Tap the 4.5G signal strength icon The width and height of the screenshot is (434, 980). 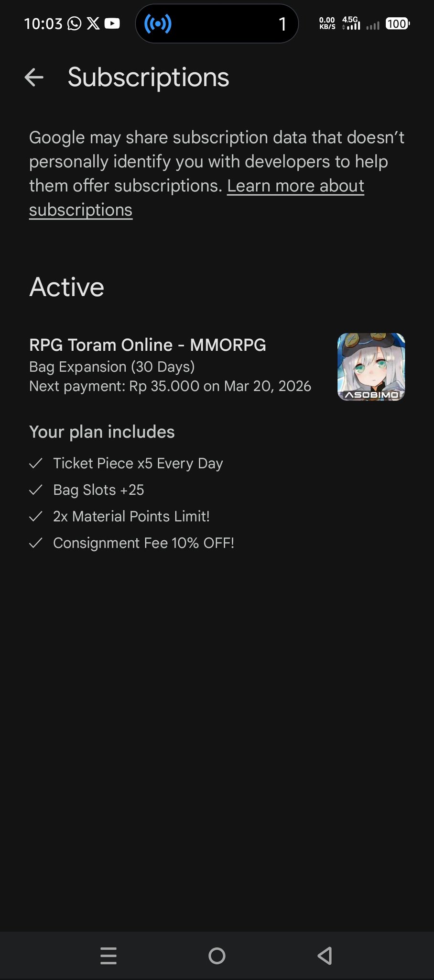351,23
